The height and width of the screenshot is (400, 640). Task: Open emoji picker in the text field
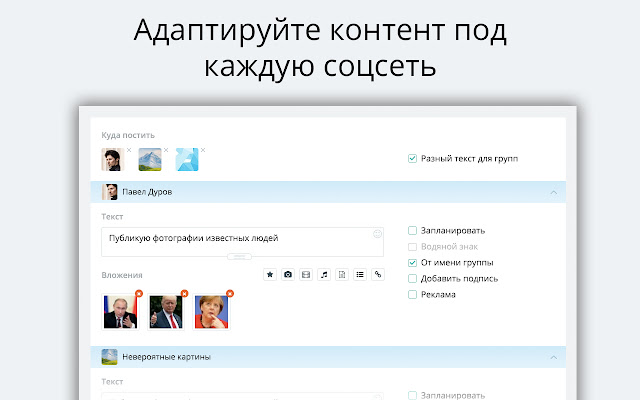(x=378, y=234)
